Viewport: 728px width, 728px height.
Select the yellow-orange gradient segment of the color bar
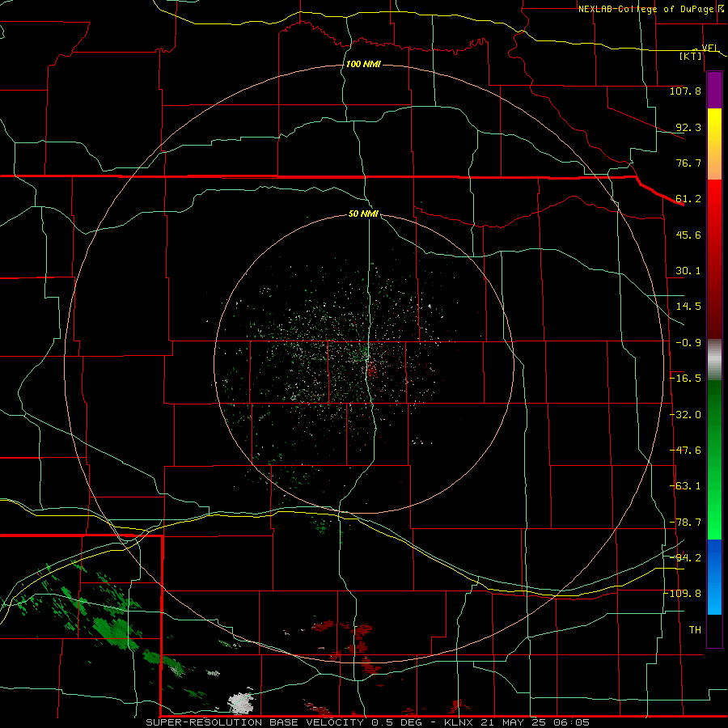(714, 145)
